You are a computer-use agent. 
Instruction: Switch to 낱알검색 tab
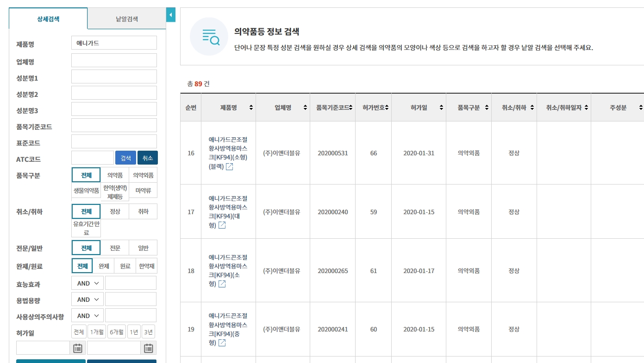(127, 19)
